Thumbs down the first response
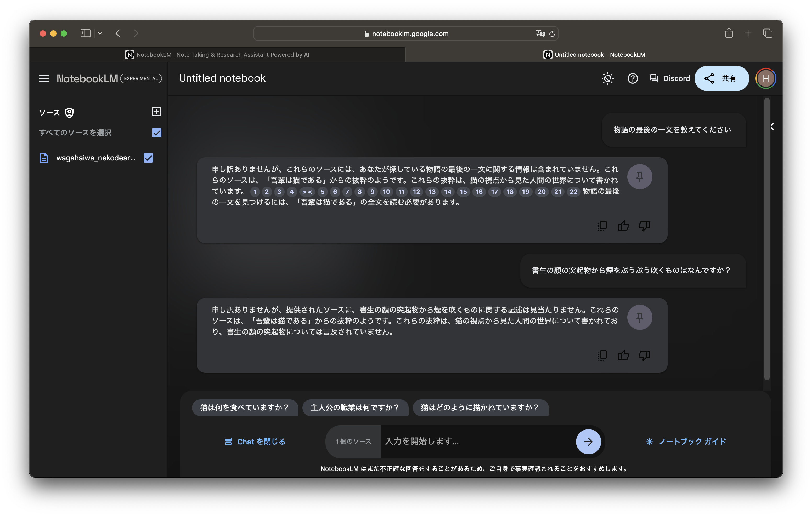Image resolution: width=812 pixels, height=516 pixels. point(644,226)
